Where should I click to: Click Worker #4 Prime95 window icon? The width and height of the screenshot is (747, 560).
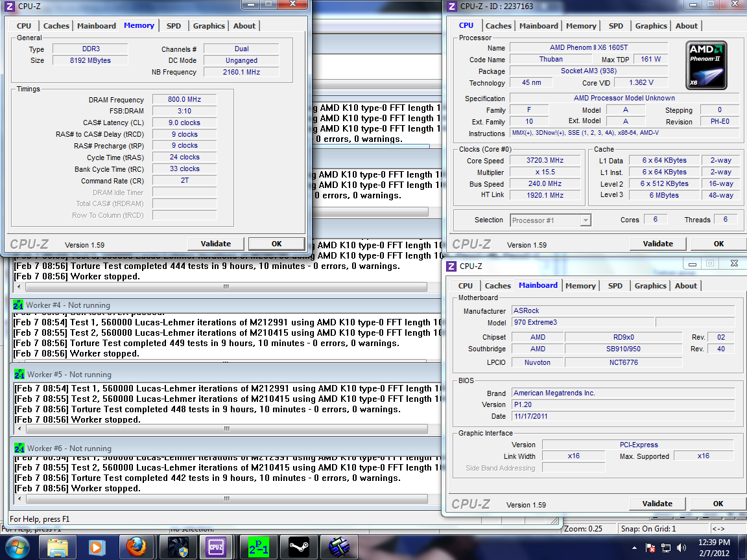point(19,305)
